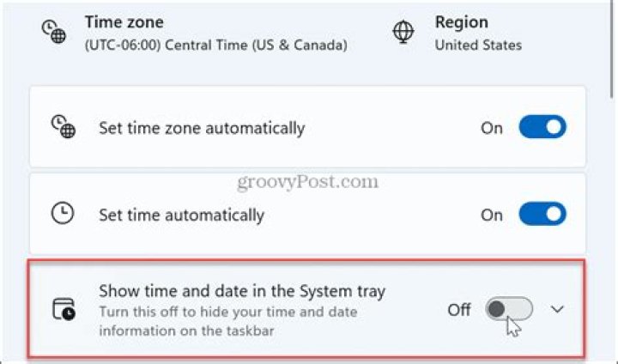Screen dimensions: 618x364
Task: Click the Time zone heading
Action: pyautogui.click(x=124, y=22)
